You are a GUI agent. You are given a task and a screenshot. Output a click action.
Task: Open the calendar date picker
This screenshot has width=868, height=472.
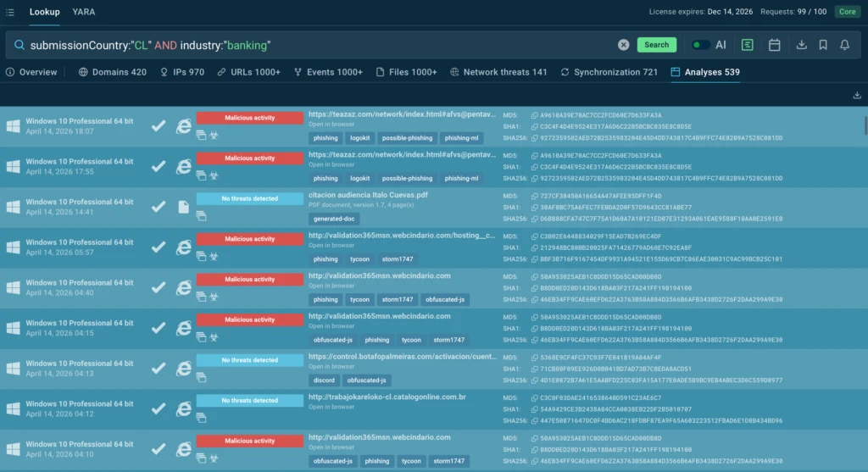(774, 45)
